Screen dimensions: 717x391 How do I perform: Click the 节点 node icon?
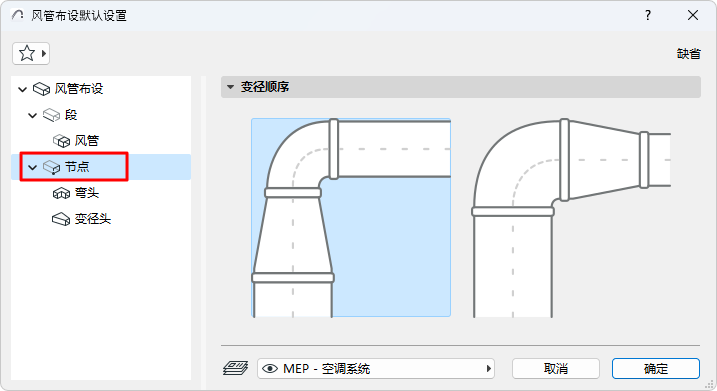[x=51, y=167]
